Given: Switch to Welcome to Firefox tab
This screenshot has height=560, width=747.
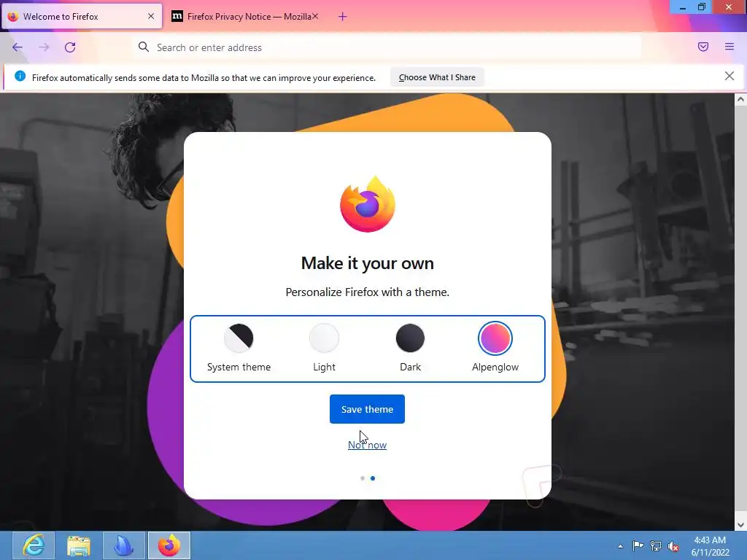Looking at the screenshot, I should [82, 17].
